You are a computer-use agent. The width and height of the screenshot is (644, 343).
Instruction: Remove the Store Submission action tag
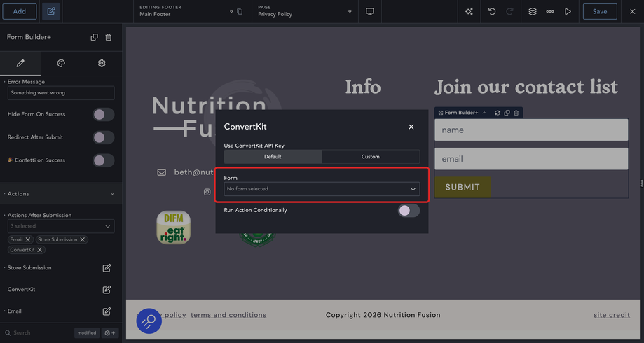pyautogui.click(x=82, y=239)
